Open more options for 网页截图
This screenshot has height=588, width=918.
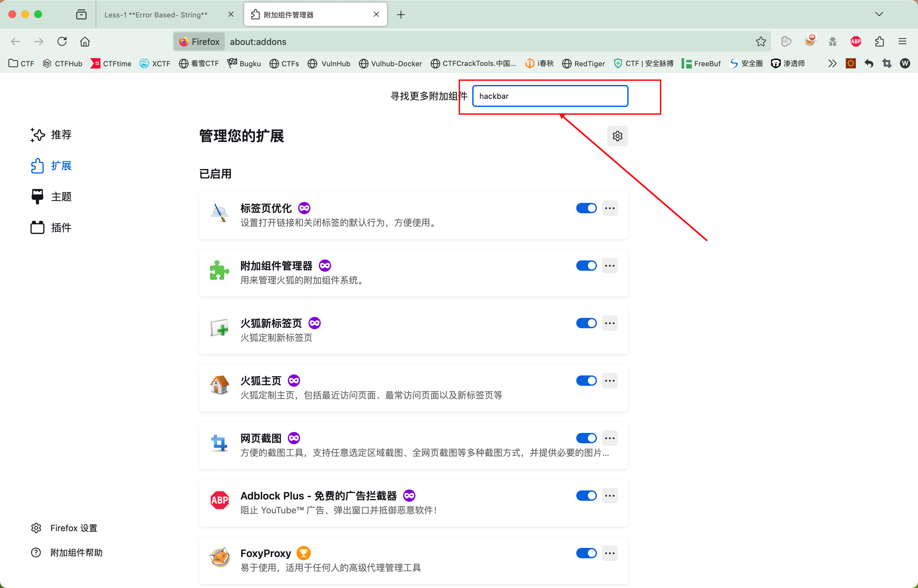click(610, 438)
